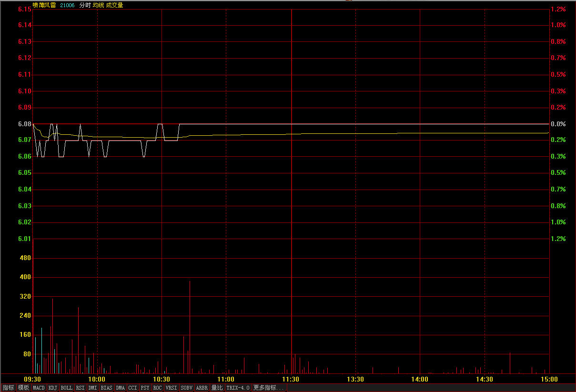Click the 指标 tab at bottom left
Image resolution: width=576 pixels, height=392 pixels.
click(8, 388)
